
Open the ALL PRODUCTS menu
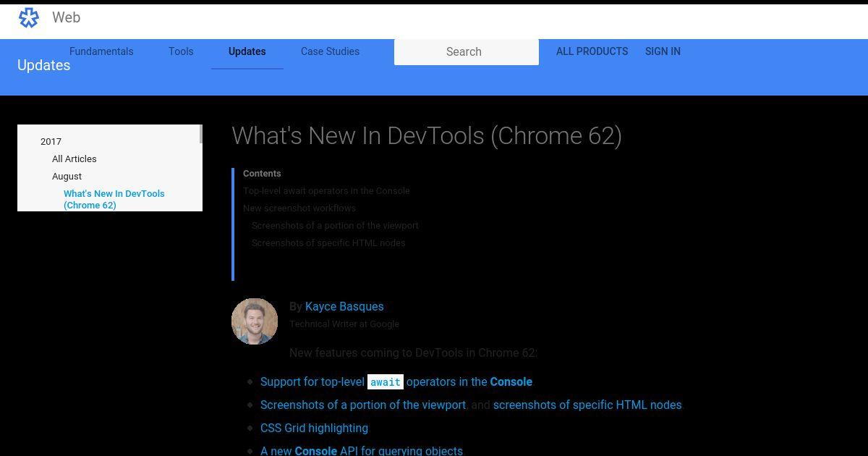[x=592, y=51]
